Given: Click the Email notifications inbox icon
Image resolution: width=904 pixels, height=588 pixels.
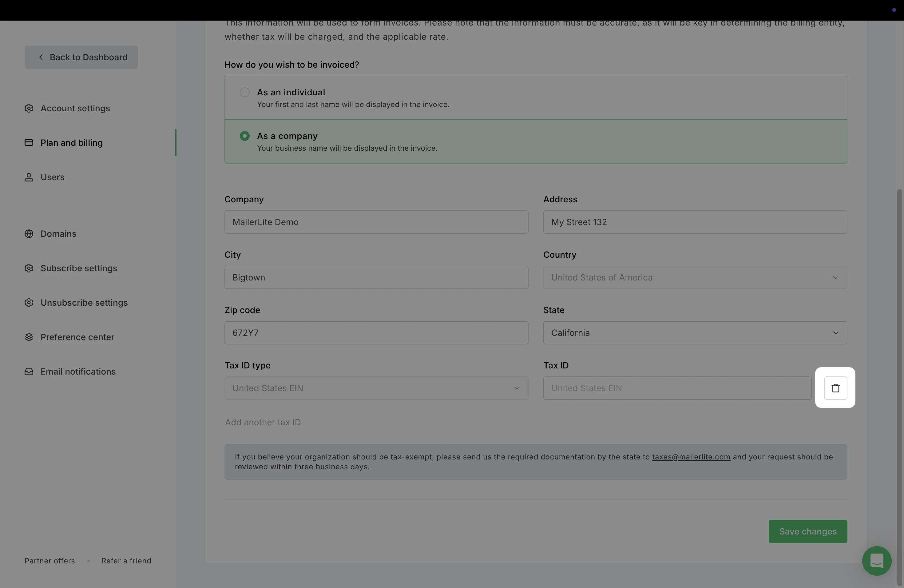Looking at the screenshot, I should tap(29, 371).
